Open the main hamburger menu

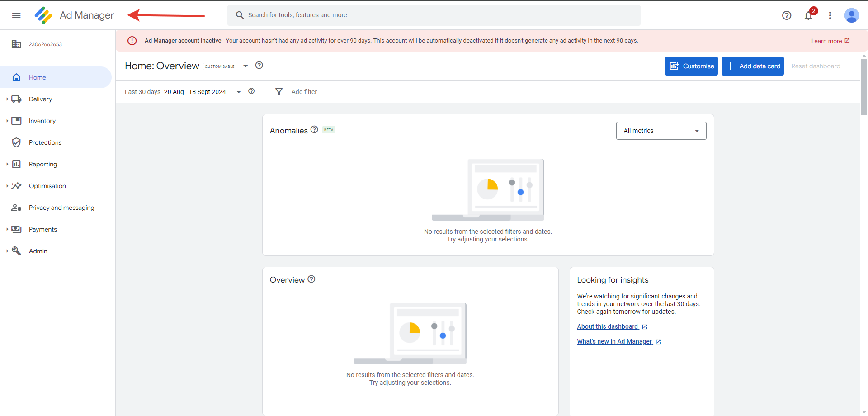pyautogui.click(x=16, y=15)
